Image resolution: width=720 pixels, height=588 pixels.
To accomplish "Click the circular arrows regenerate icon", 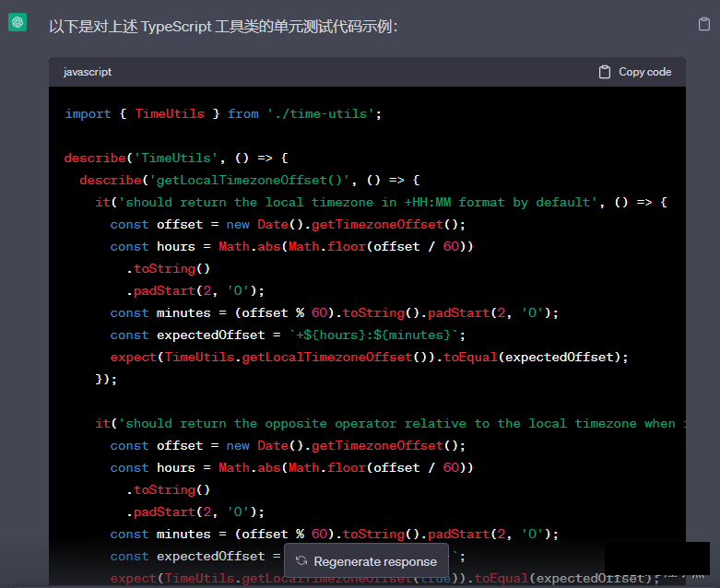I will click(301, 561).
